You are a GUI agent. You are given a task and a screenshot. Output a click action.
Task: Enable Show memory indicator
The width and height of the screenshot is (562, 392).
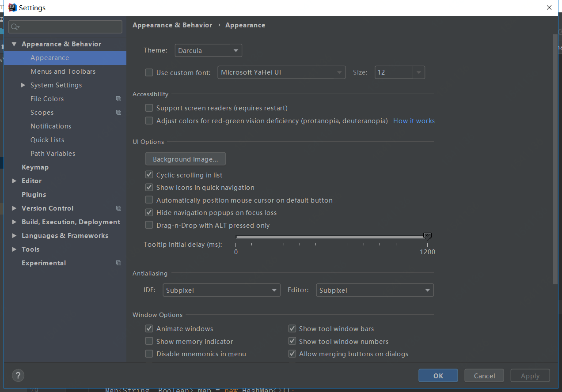coord(149,341)
